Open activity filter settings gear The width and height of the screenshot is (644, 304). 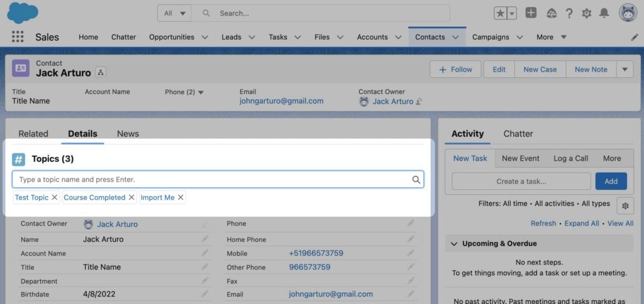pos(625,206)
